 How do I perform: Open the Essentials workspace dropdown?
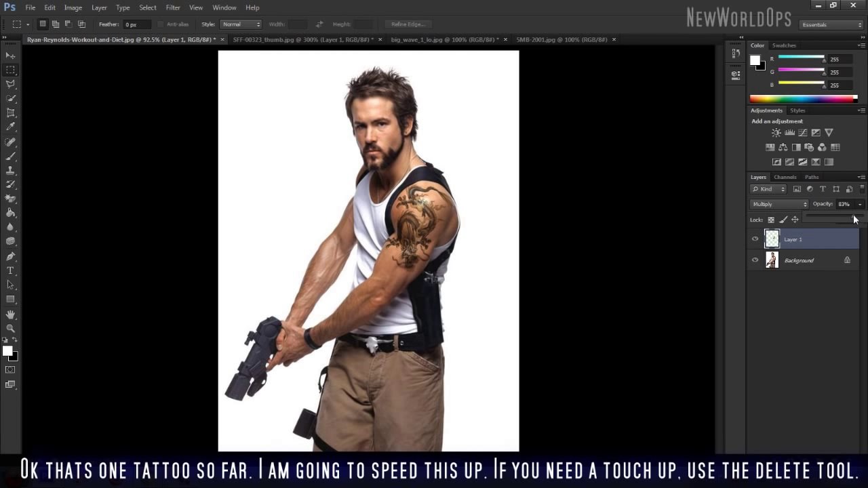click(831, 24)
